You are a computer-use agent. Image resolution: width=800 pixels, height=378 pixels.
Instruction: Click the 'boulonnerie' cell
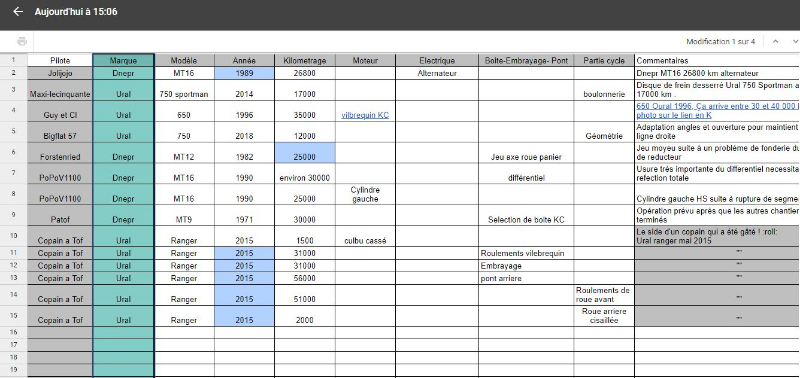[604, 90]
